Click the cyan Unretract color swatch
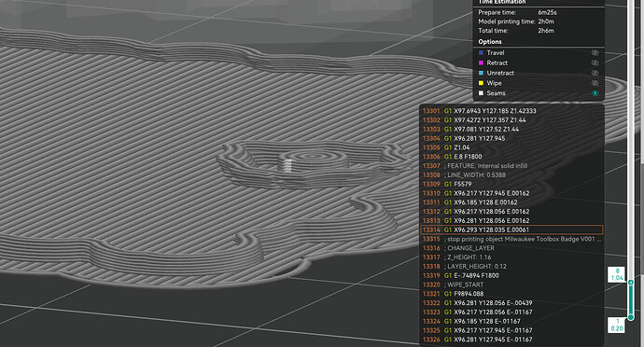Screen dimensions: 644x347 point(481,73)
